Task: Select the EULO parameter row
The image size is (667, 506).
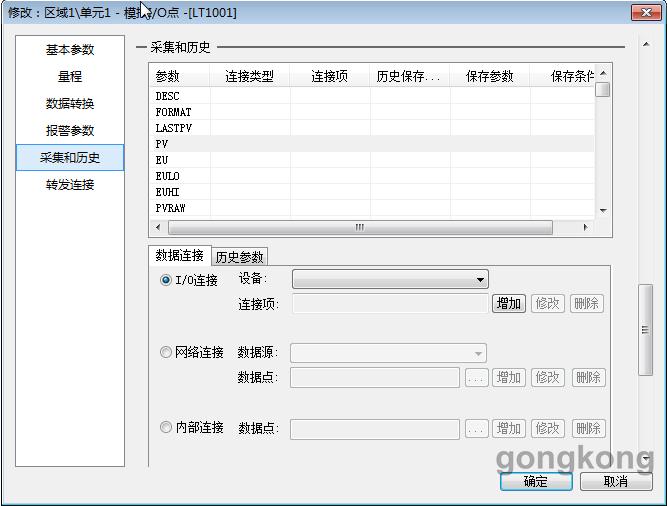Action: click(372, 176)
